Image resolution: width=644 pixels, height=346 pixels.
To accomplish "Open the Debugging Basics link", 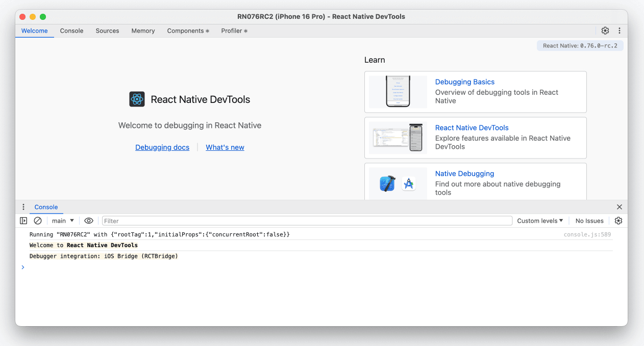I will tap(465, 82).
